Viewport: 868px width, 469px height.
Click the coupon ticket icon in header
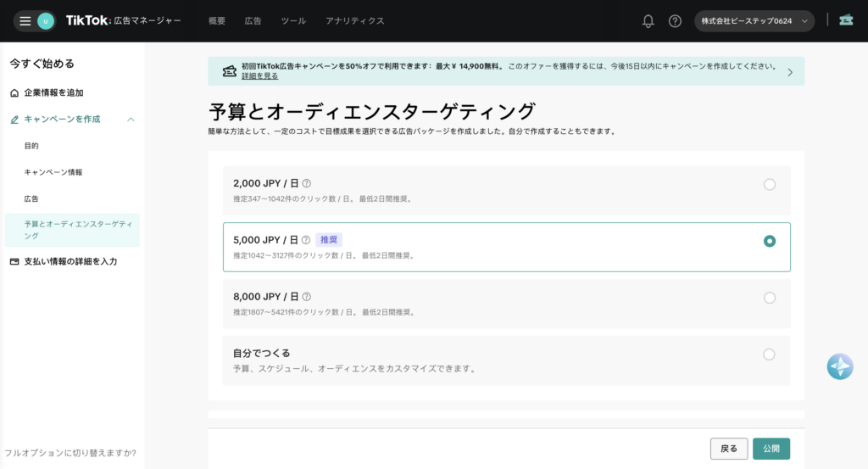846,20
